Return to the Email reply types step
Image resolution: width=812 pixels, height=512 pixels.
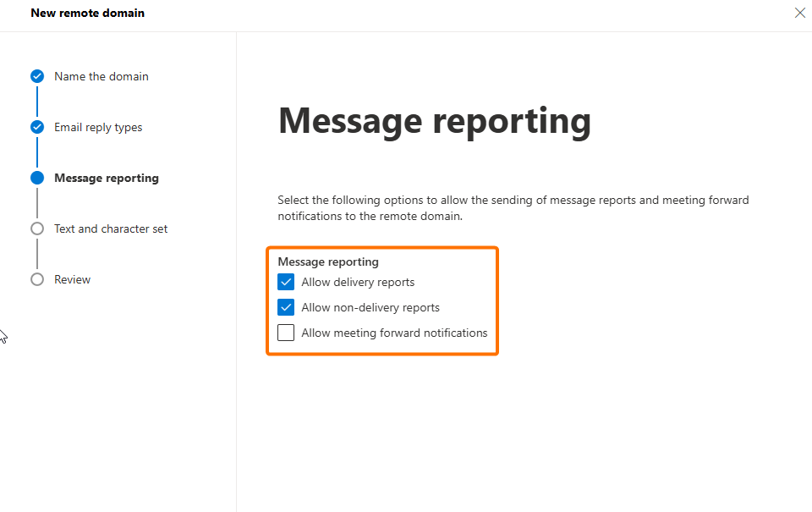coord(98,127)
